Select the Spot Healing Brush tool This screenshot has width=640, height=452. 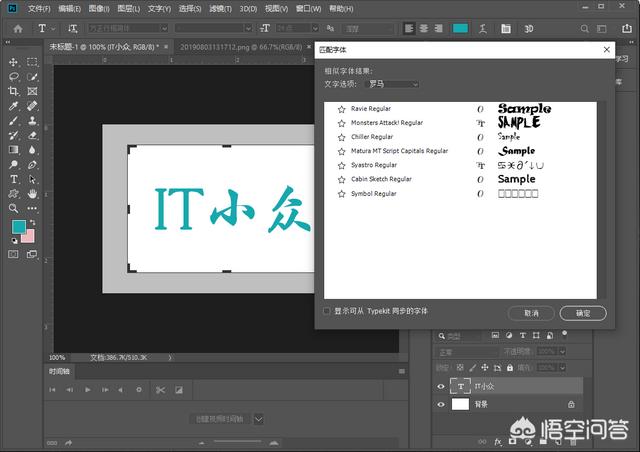32,106
